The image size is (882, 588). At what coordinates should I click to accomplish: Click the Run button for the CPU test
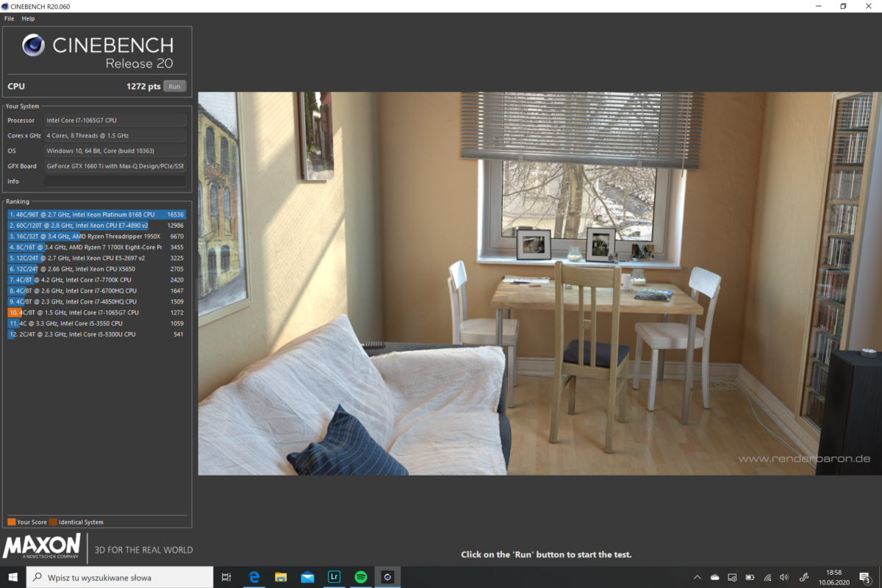tap(174, 87)
